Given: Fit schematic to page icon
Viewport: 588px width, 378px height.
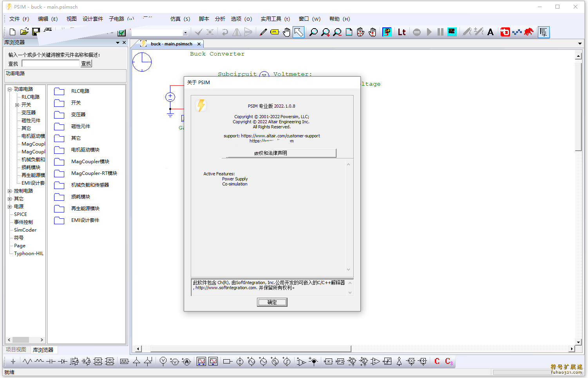Looking at the screenshot, I should point(349,32).
